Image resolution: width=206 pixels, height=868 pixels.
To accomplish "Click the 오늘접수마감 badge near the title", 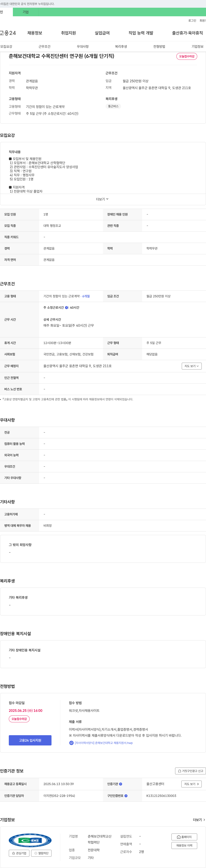I will [187, 56].
